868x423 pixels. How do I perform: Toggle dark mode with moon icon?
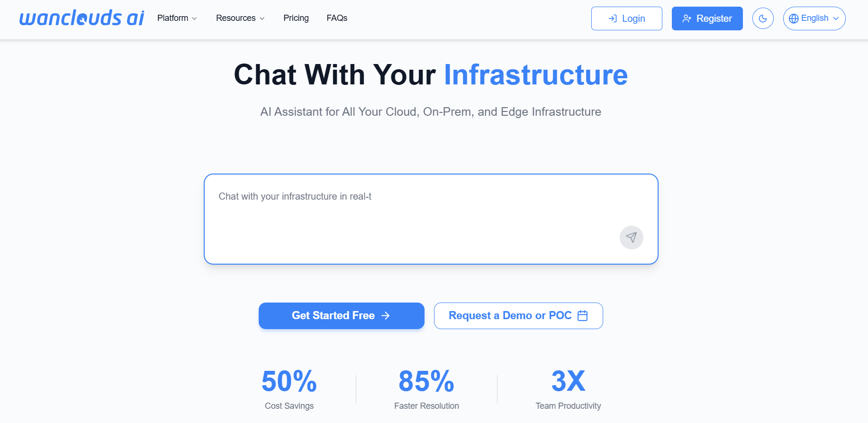763,18
